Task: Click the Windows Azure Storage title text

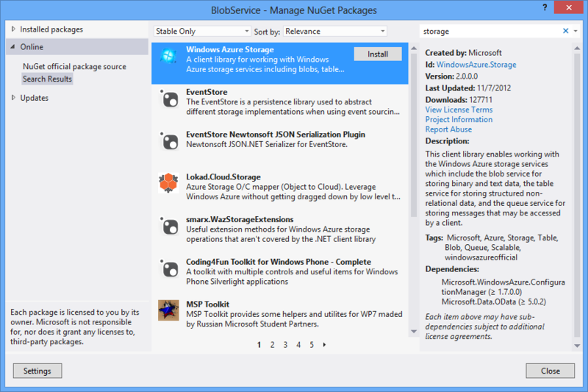Action: click(x=230, y=49)
